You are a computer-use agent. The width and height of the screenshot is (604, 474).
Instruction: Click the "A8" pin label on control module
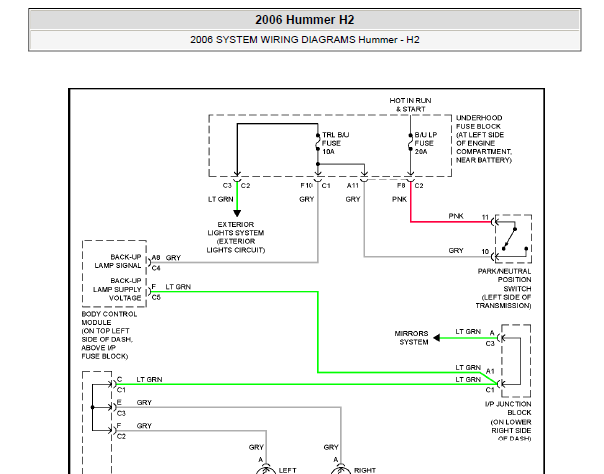coord(156,258)
